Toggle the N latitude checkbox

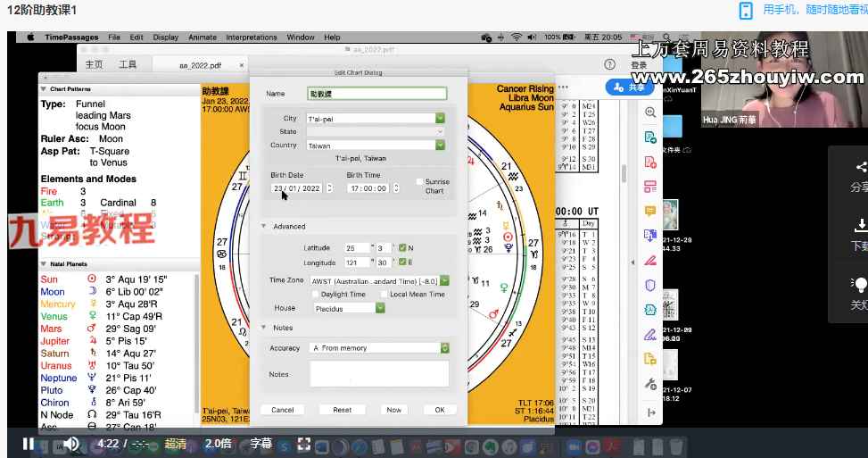402,247
